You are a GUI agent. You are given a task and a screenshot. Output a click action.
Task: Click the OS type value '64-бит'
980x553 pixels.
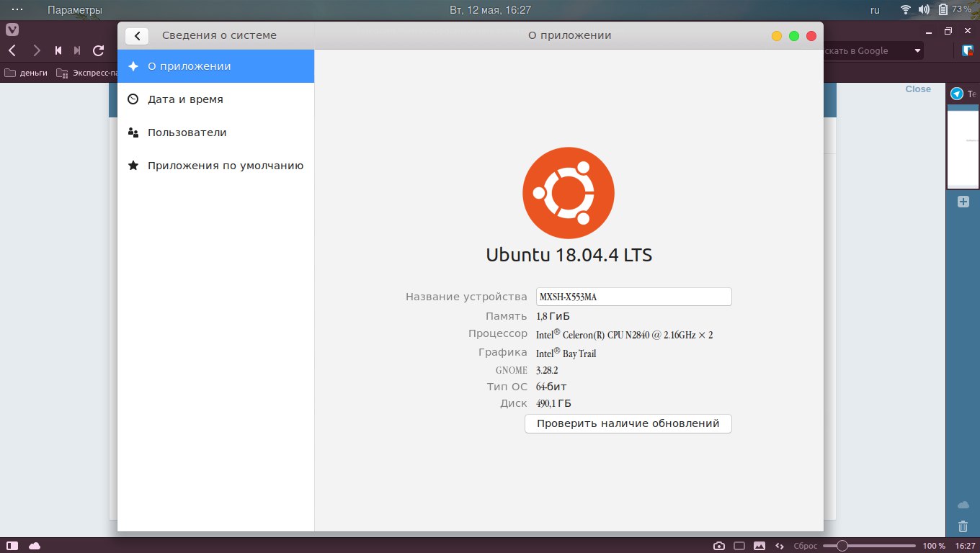[x=551, y=387]
